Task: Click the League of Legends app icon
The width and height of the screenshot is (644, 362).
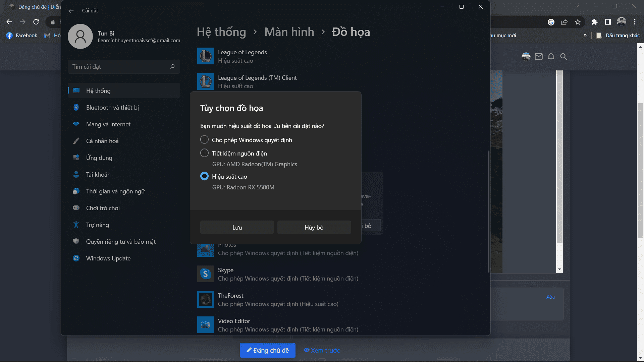Action: pyautogui.click(x=205, y=56)
